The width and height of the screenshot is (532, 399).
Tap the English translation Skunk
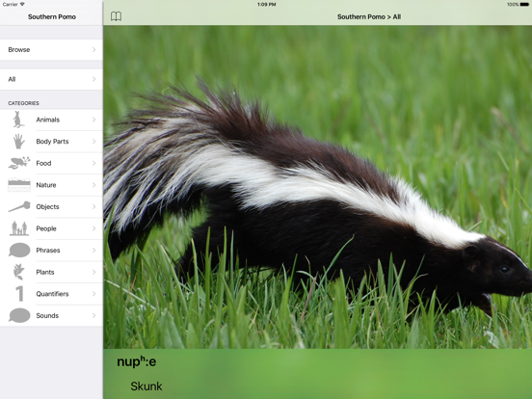[146, 386]
